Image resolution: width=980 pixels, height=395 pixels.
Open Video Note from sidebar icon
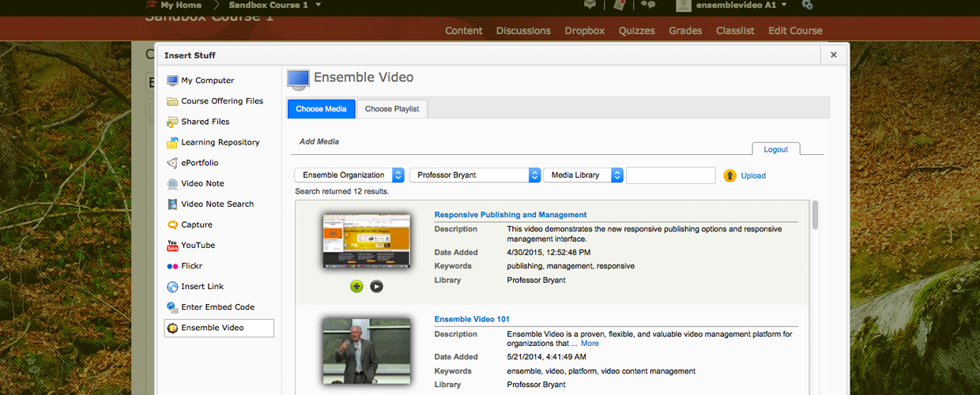[x=172, y=183]
